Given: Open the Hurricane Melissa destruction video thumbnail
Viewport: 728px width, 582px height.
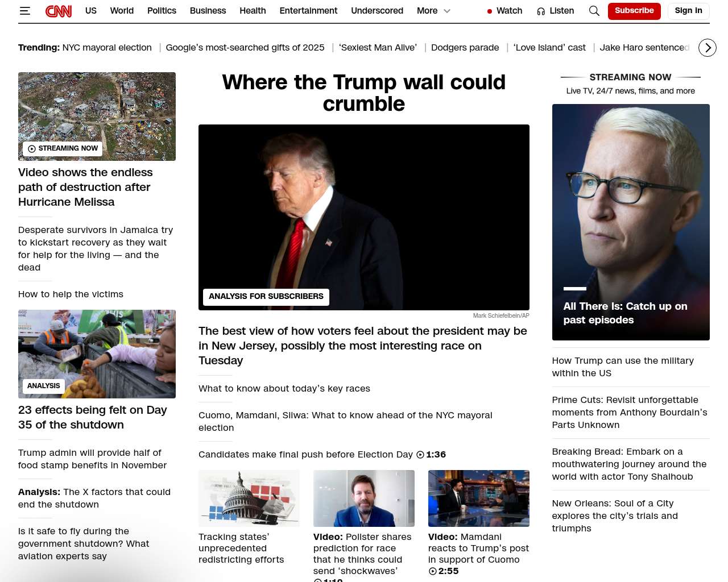Looking at the screenshot, I should (x=97, y=117).
